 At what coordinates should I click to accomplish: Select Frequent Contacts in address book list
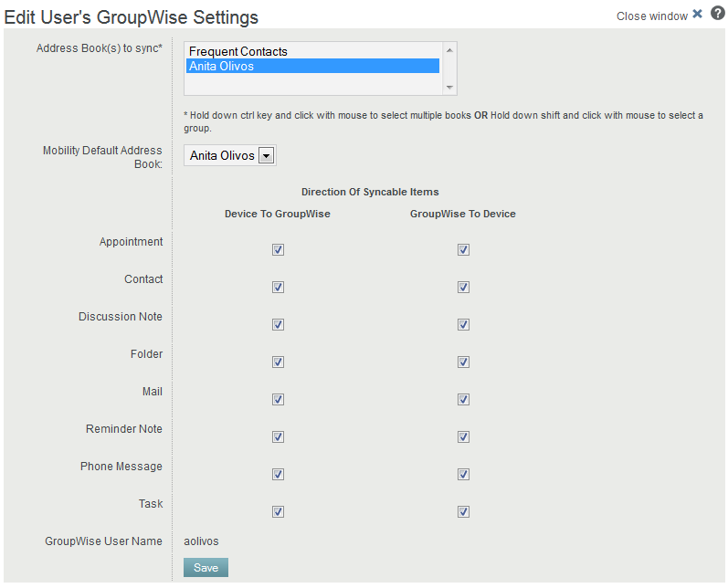click(238, 52)
